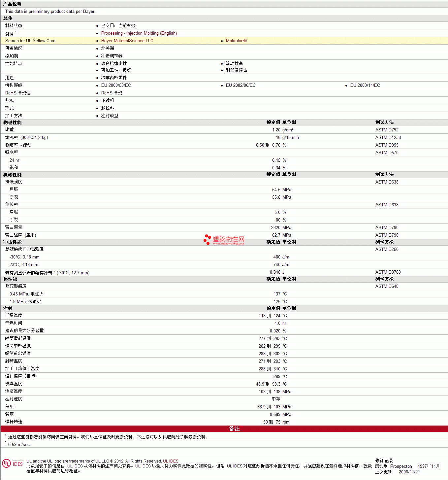Select the 不透明 appearance value
Viewport: 448px width, 480px height.
tap(108, 101)
